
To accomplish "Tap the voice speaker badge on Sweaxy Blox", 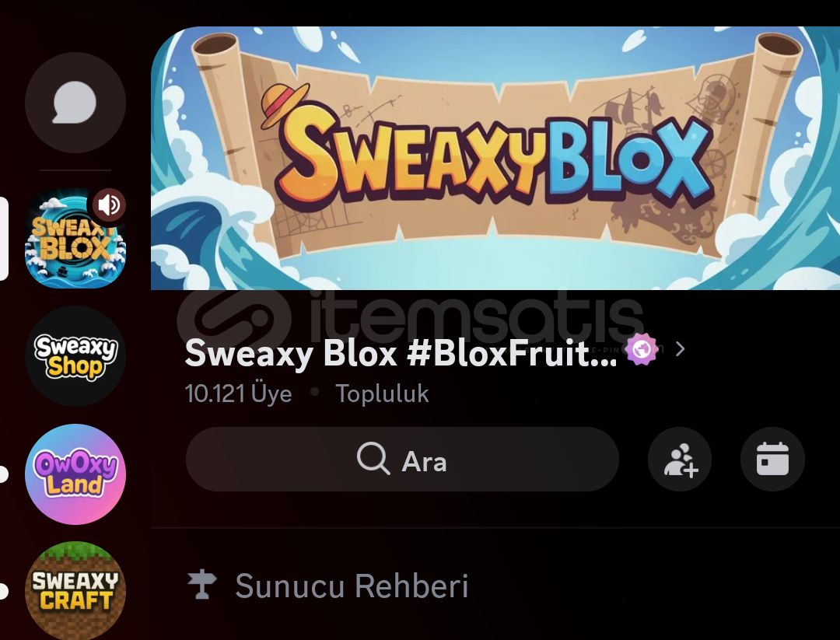I will pos(109,205).
